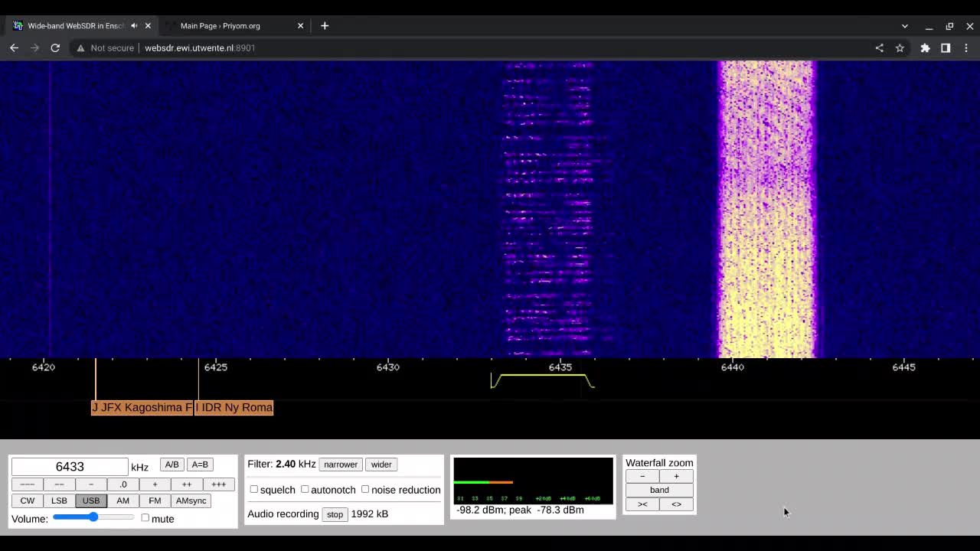Screen dimensions: 980x551
Task: Select AM mode
Action: pos(122,500)
